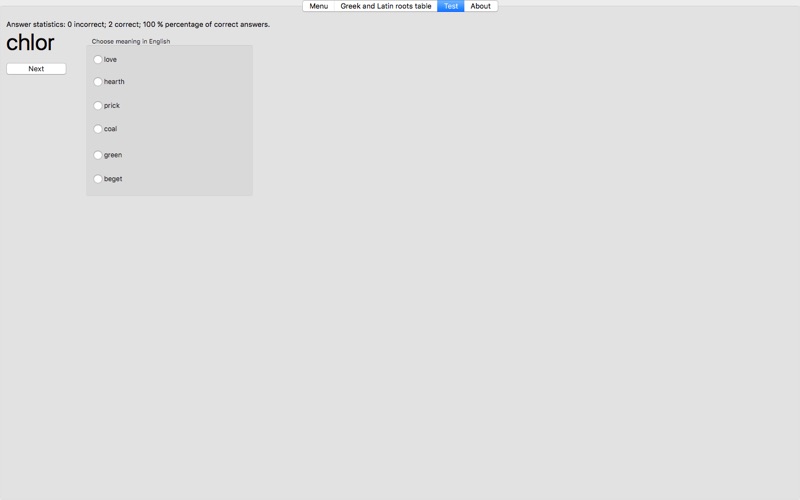Click the Next button

(36, 69)
